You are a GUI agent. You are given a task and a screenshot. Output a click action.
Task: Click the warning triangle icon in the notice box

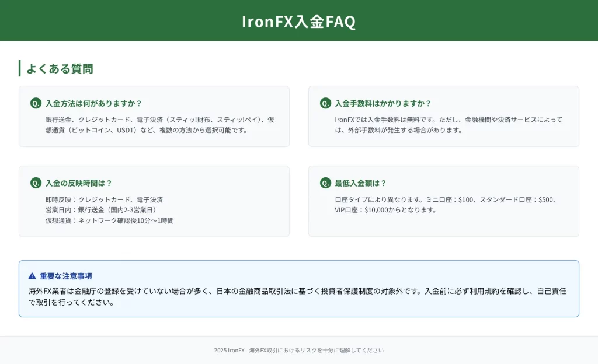click(x=32, y=276)
